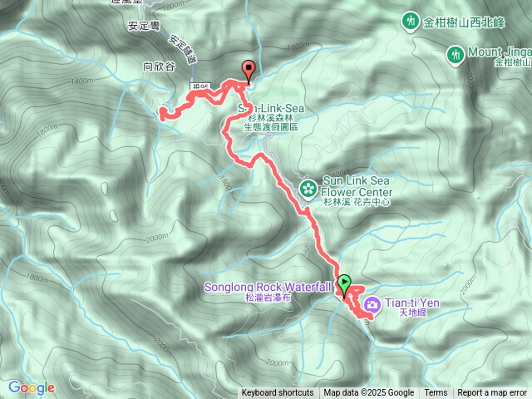532x399 pixels.
Task: Click the red track's western end point
Action: (x=162, y=113)
